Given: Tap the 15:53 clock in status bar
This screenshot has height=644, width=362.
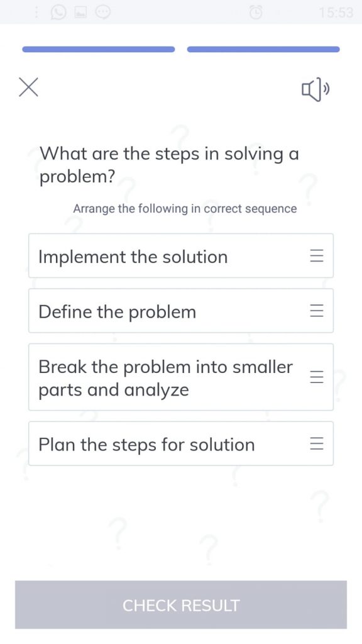Looking at the screenshot, I should [x=336, y=13].
